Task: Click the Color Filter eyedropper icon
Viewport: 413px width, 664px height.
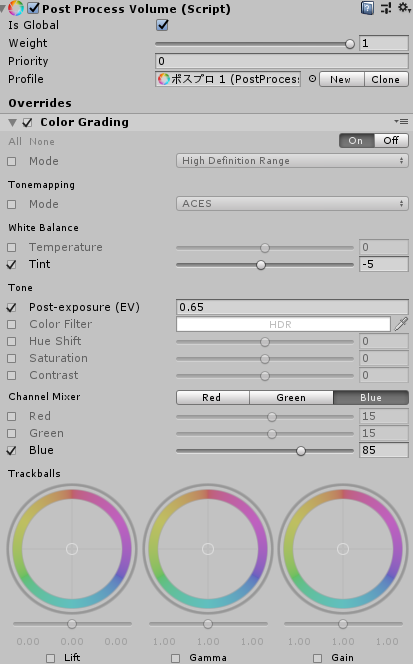Action: tap(401, 324)
